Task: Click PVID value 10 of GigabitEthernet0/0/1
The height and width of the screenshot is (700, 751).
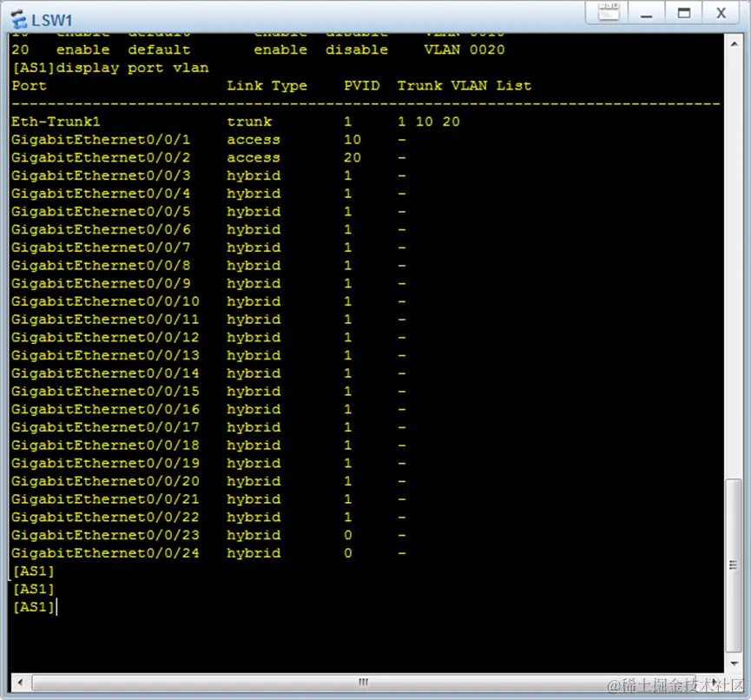Action: pos(352,140)
